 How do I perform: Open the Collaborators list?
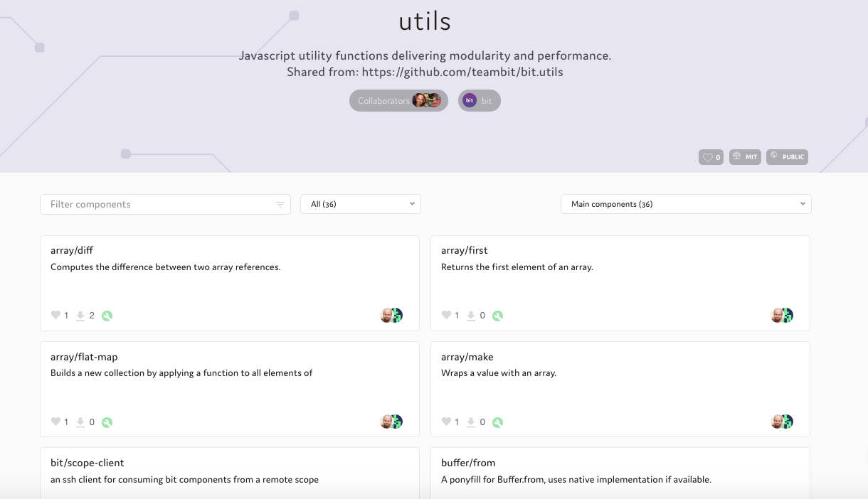(398, 101)
